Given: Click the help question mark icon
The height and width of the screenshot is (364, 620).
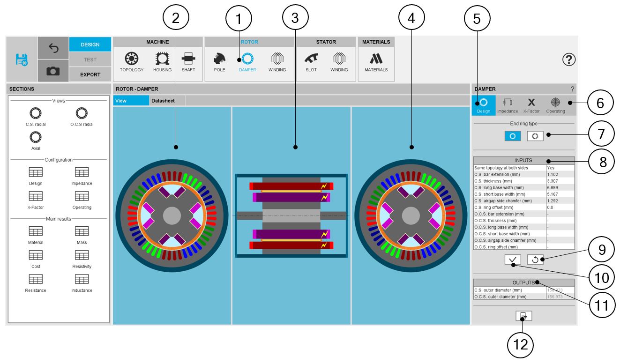Looking at the screenshot, I should pos(568,59).
